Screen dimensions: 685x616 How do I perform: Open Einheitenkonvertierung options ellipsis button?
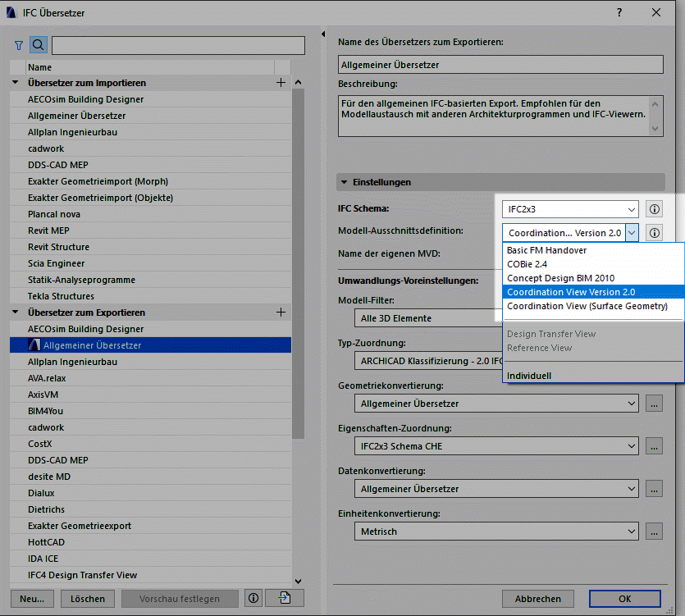[654, 532]
